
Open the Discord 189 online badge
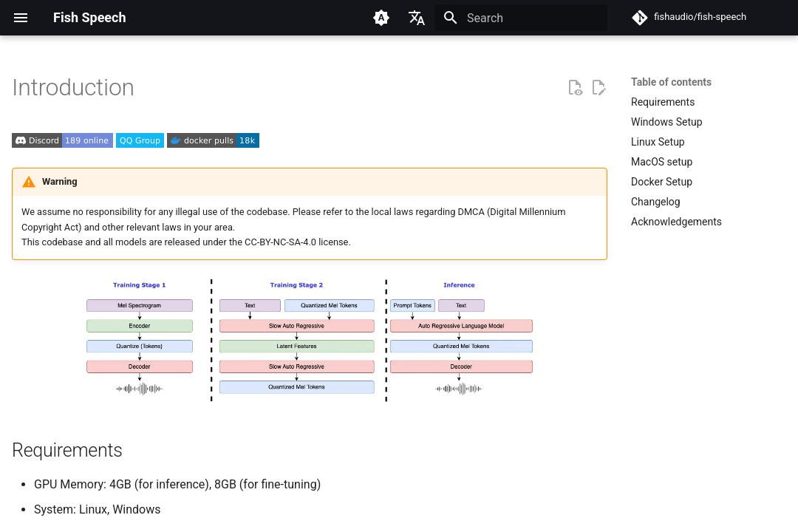click(x=62, y=140)
